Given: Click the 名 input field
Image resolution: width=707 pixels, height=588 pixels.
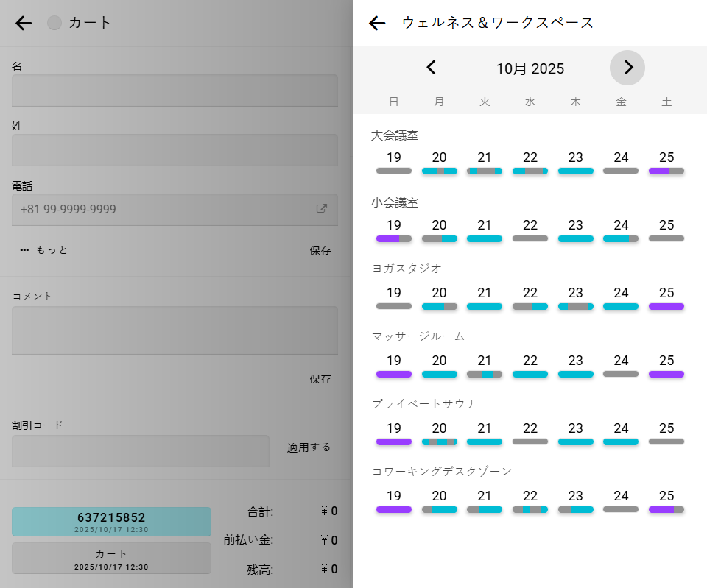Looking at the screenshot, I should [175, 91].
